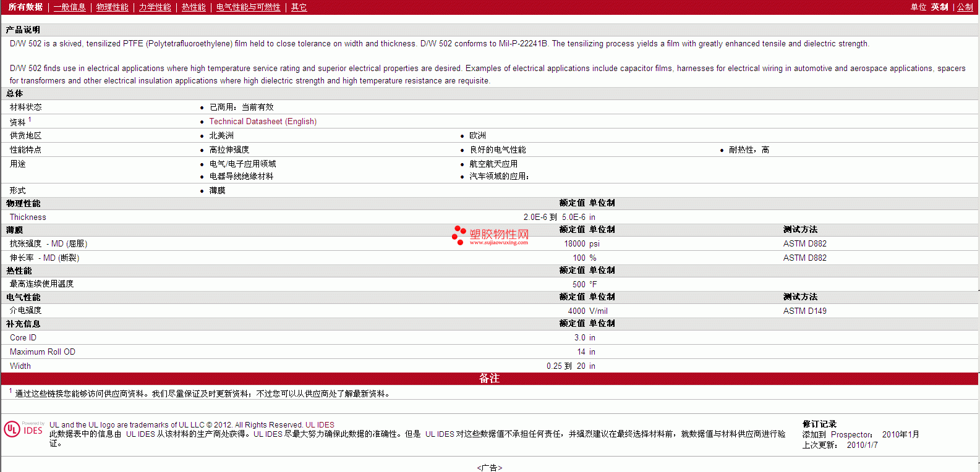Screen dimensions: 980x472
Task: Switch to 一般信息 section
Action: (x=69, y=7)
